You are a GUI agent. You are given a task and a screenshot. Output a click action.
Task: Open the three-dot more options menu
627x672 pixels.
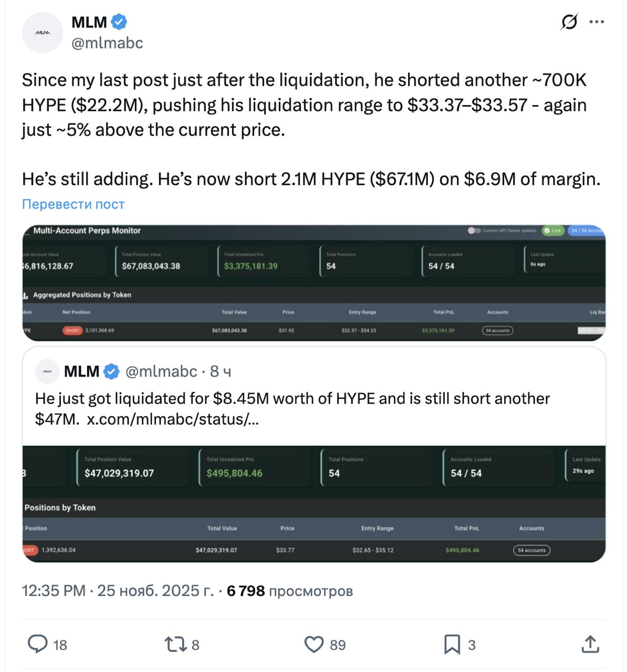pyautogui.click(x=597, y=23)
